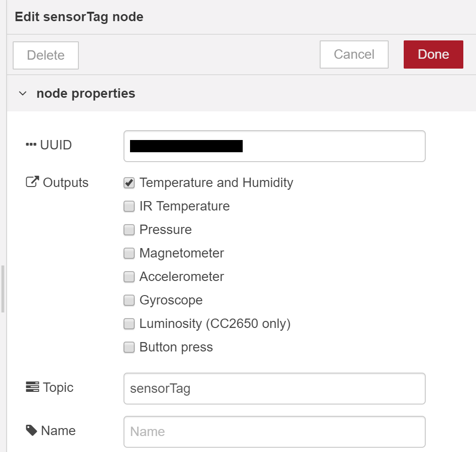Click the Delete button
The image size is (476, 452).
46,55
